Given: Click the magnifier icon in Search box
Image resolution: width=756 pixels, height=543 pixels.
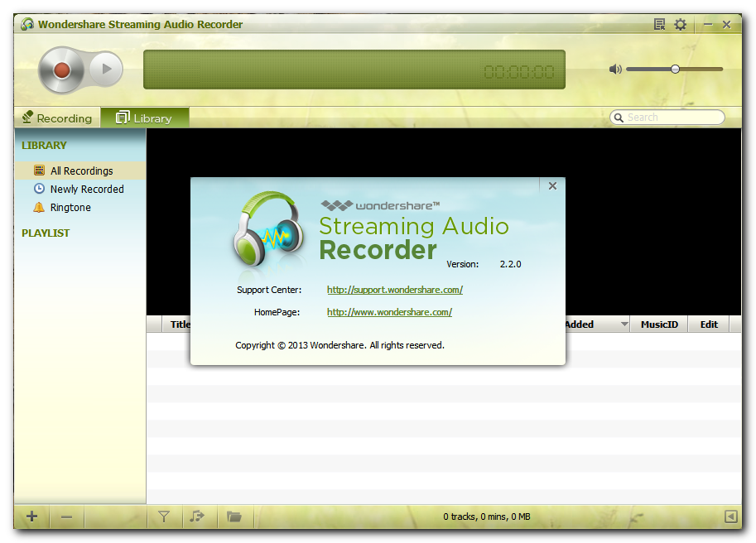Looking at the screenshot, I should [619, 118].
